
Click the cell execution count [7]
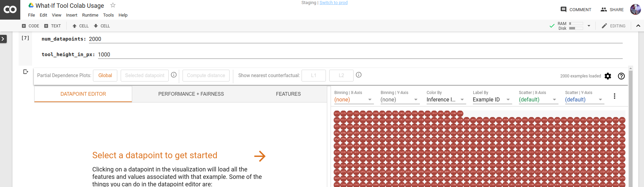[x=25, y=38]
